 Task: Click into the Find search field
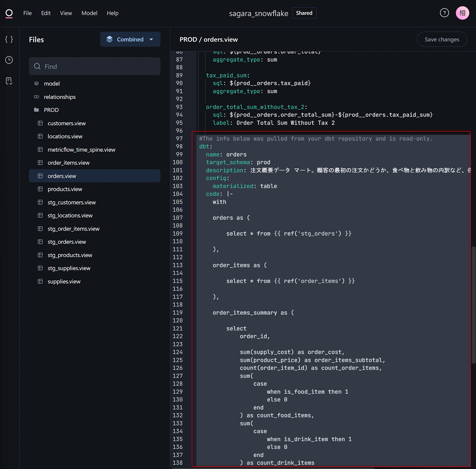[x=95, y=66]
